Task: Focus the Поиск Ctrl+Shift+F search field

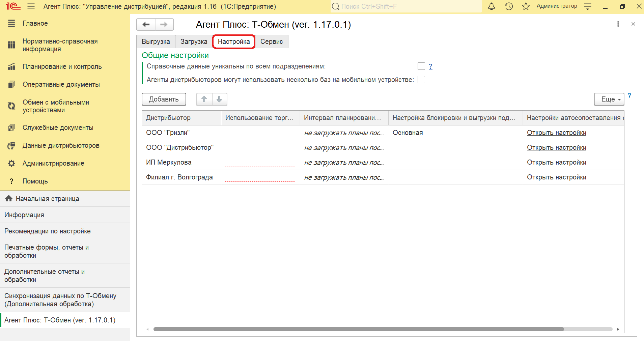Action: (x=406, y=6)
